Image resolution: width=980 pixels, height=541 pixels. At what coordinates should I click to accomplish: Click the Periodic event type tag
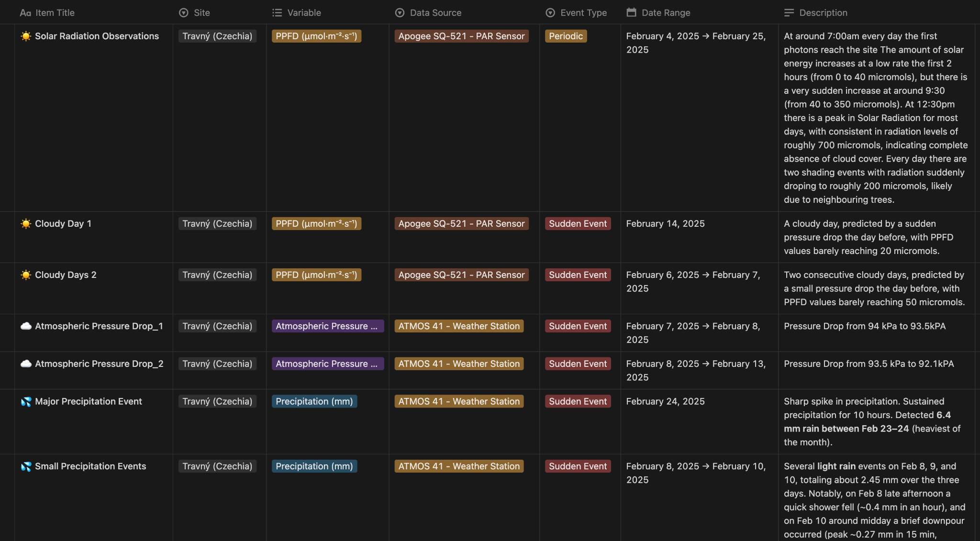pos(566,36)
